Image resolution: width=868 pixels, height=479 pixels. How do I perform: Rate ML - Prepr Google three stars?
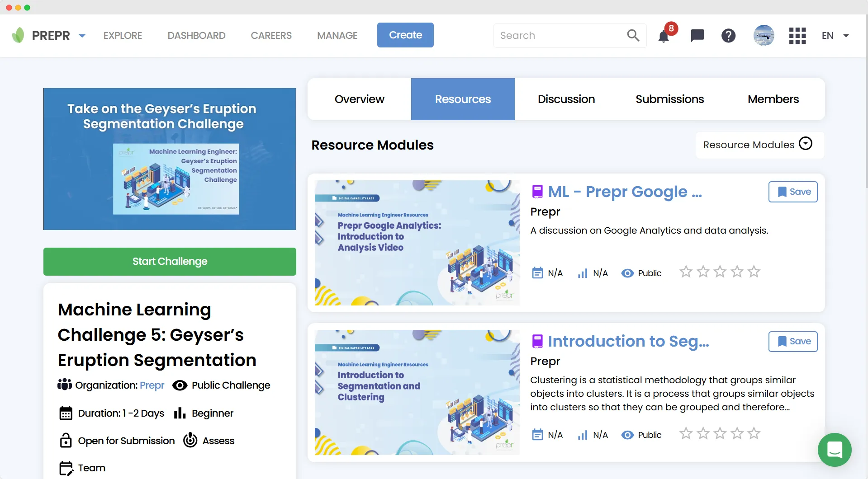point(720,272)
